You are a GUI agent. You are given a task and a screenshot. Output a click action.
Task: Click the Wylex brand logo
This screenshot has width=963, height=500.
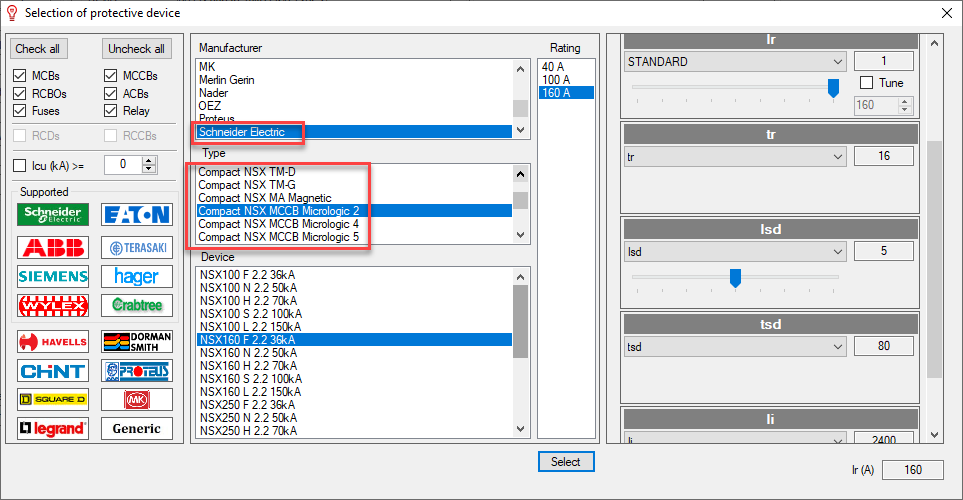click(53, 305)
